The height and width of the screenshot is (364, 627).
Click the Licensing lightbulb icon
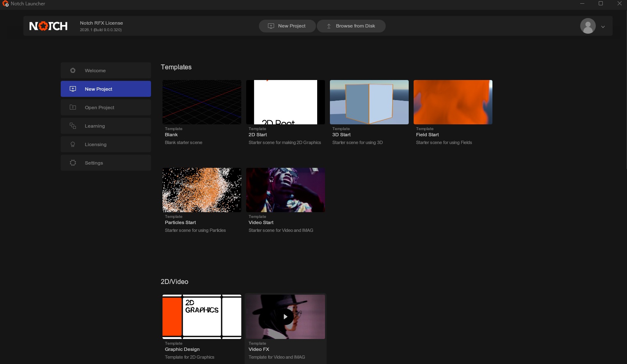click(x=73, y=144)
